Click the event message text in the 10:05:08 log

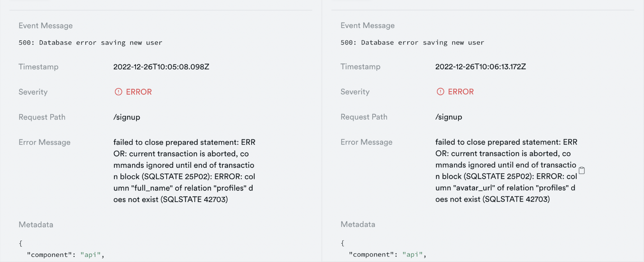[x=90, y=43]
